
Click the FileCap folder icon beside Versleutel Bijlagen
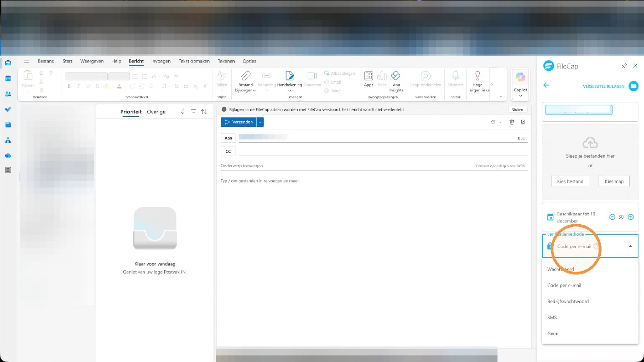pyautogui.click(x=633, y=86)
